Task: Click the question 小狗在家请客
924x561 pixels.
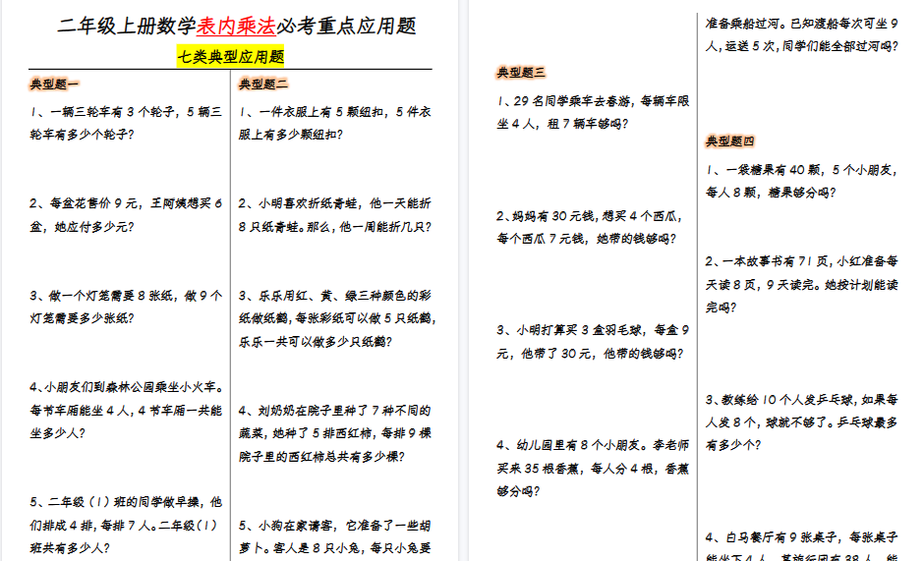Action: (335, 536)
